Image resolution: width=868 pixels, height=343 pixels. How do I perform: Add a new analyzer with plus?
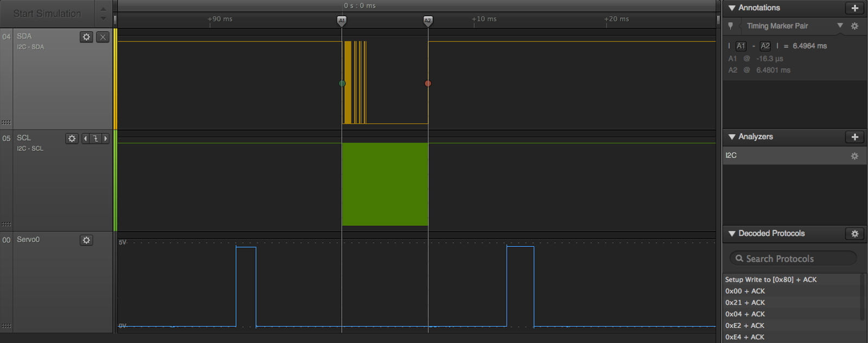pos(854,137)
